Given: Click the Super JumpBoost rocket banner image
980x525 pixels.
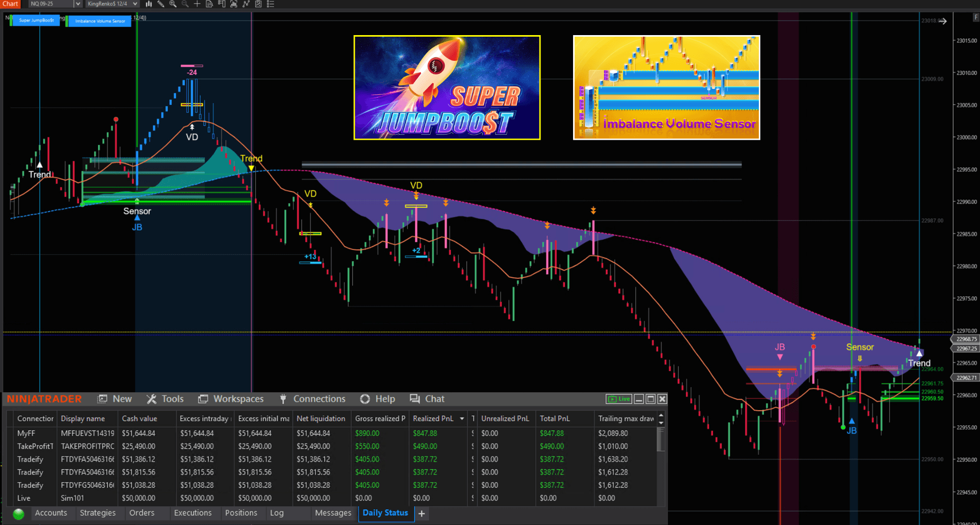Looking at the screenshot, I should 447,87.
